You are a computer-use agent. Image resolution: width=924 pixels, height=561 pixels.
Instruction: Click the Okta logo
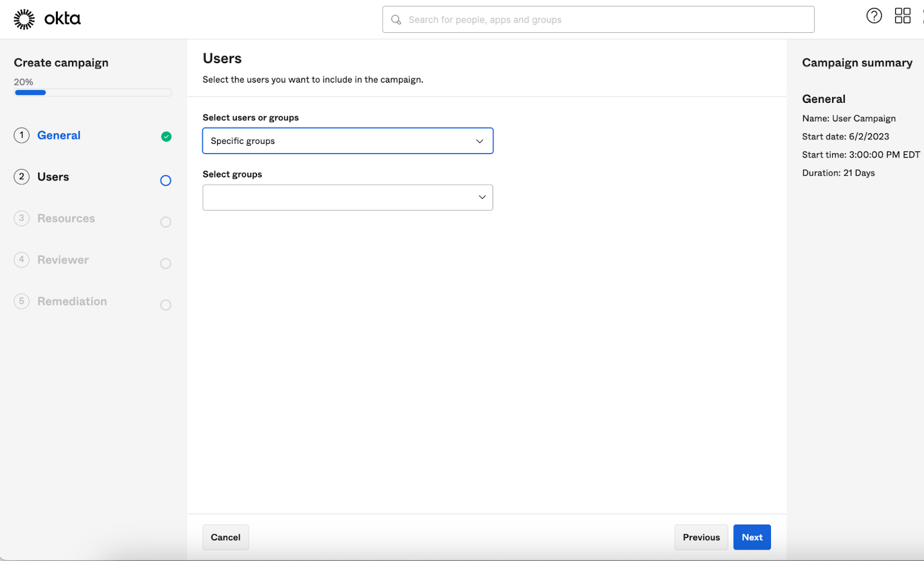(x=47, y=19)
